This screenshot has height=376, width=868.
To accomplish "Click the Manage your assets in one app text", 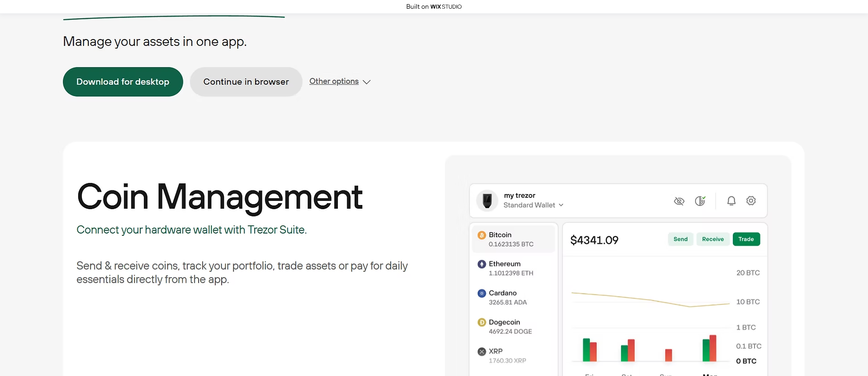I will [x=155, y=41].
